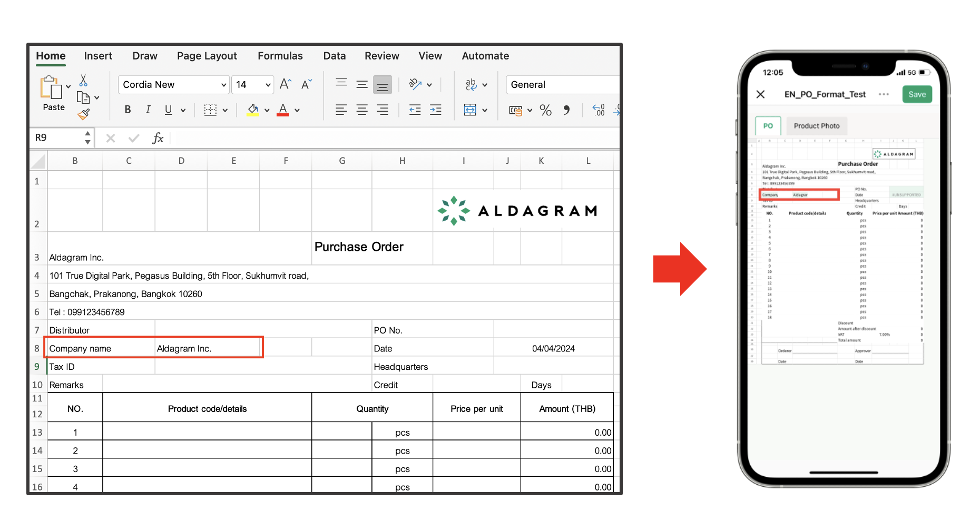Click the Increase Indent icon
980x530 pixels.
click(x=436, y=110)
